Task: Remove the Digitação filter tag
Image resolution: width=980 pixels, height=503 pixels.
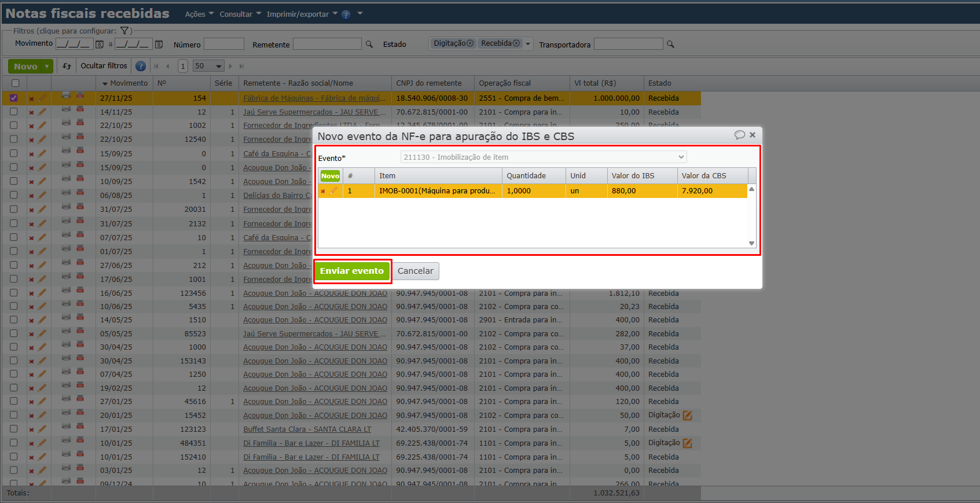Action: point(470,43)
